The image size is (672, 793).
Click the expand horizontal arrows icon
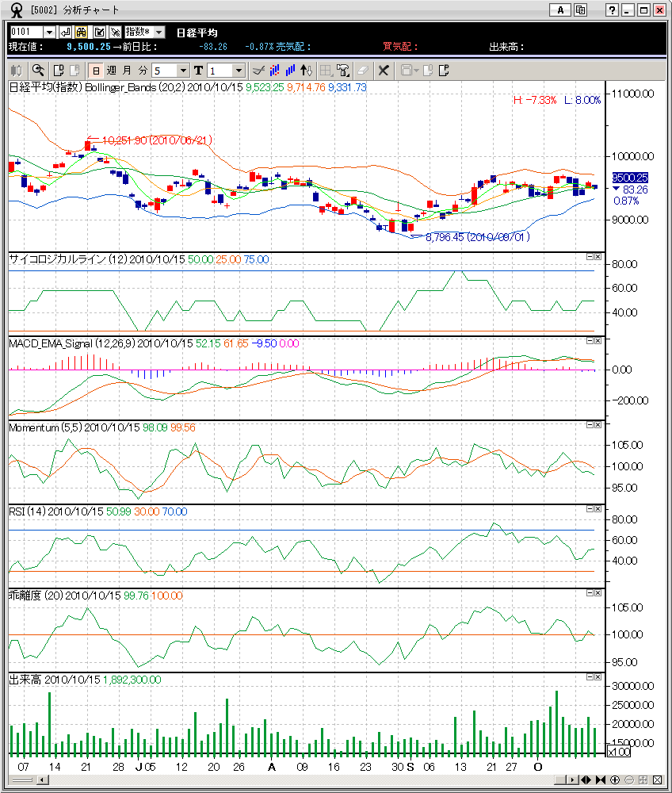click(588, 780)
